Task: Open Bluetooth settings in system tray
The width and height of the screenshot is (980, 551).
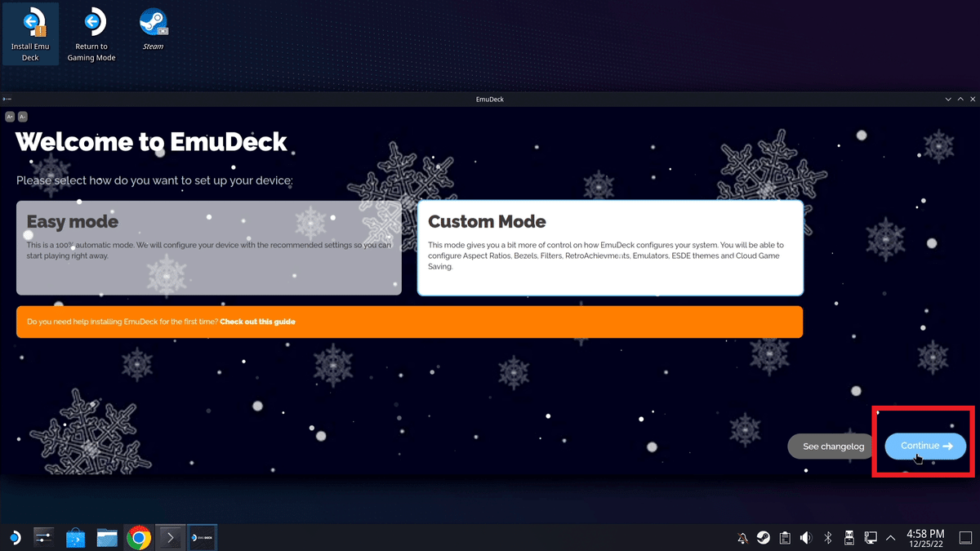Action: pos(827,538)
